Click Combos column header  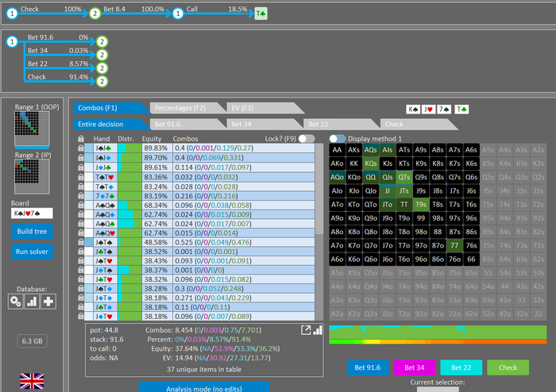pyautogui.click(x=185, y=139)
